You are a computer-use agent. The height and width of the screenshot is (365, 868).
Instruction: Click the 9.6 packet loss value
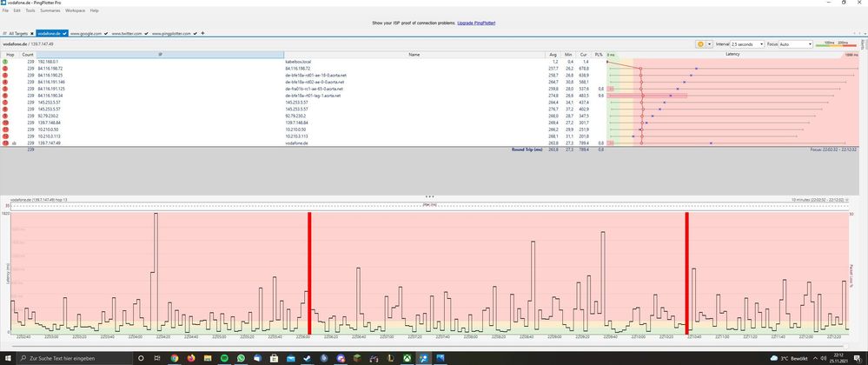[x=600, y=96]
